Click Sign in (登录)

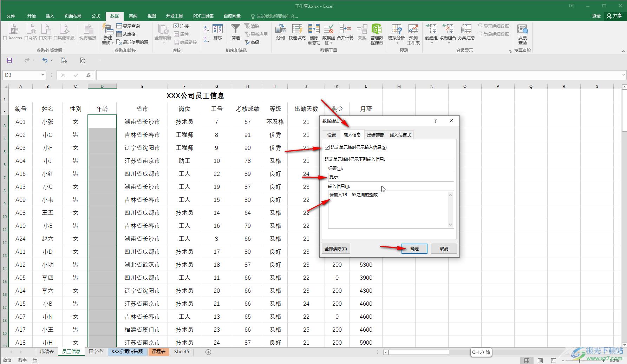596,16
